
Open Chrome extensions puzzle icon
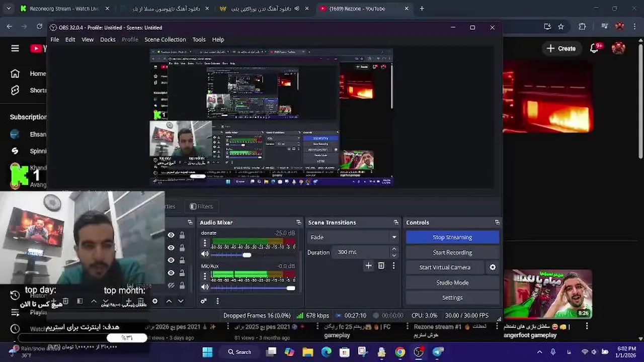(x=582, y=27)
